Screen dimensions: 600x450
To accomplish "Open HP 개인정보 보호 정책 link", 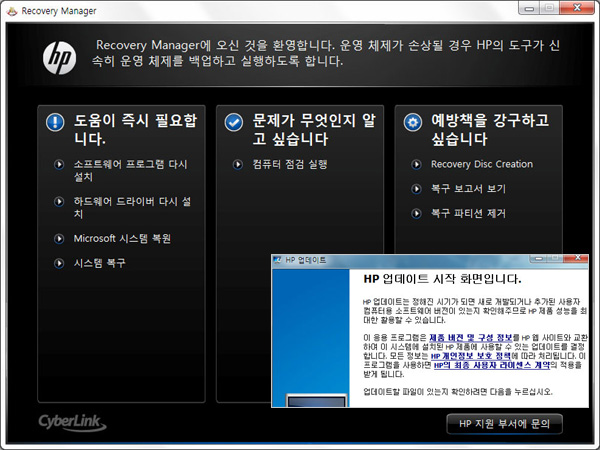I will click(x=471, y=356).
